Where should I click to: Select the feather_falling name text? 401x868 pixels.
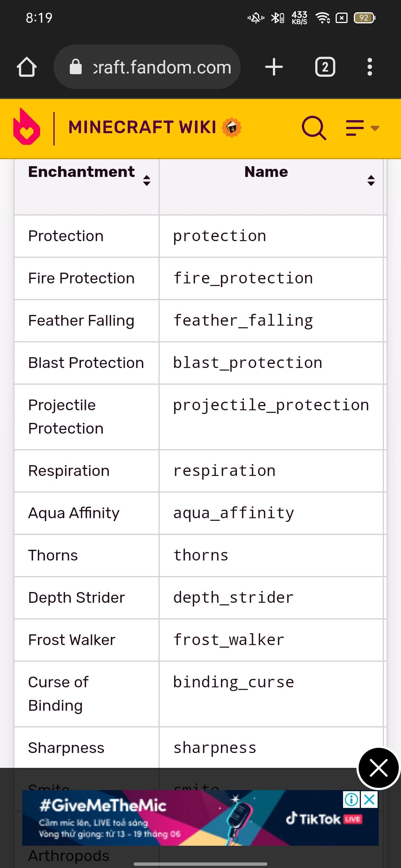(243, 320)
